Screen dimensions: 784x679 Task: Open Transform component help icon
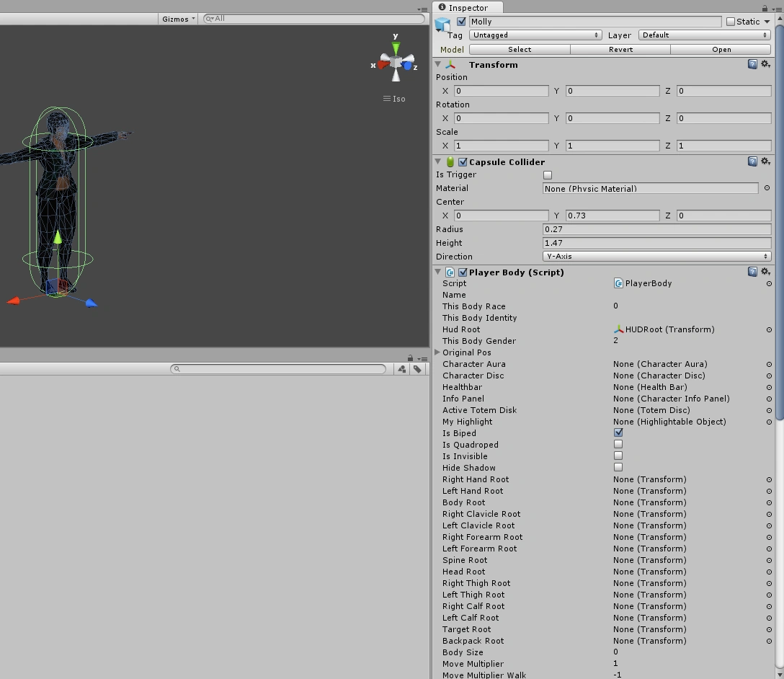[x=752, y=64]
